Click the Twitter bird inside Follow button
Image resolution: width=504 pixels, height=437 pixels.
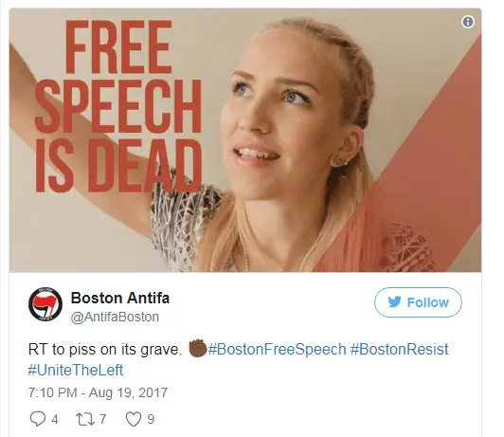(394, 302)
